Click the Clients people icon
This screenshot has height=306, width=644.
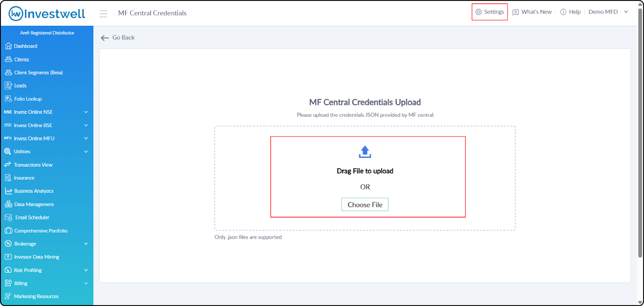tap(8, 59)
